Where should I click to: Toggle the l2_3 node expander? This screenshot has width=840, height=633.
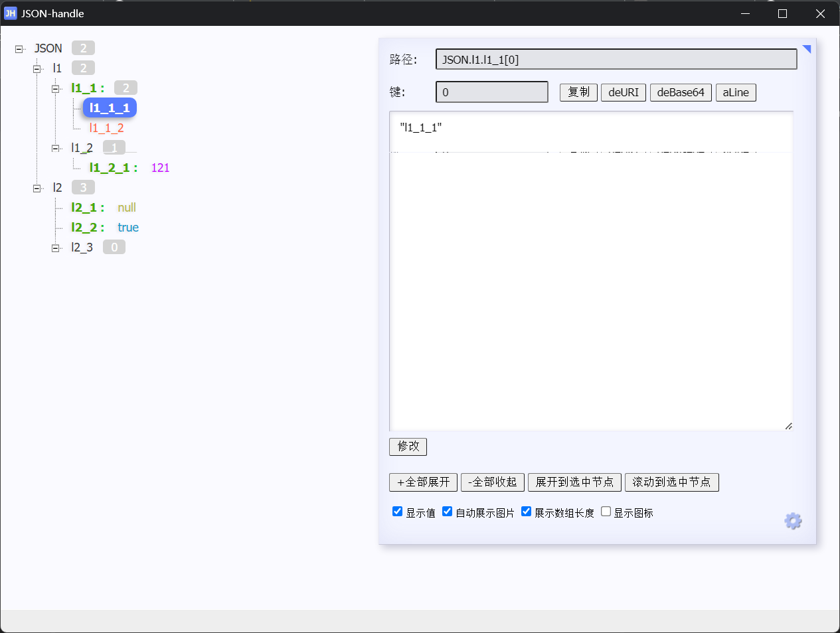(56, 248)
